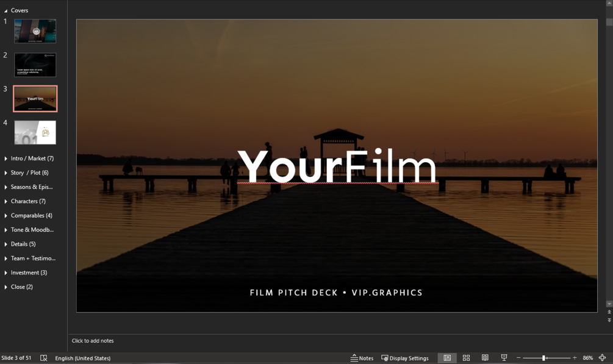Expand the Team + Testimo... section
This screenshot has width=613, height=364.
[5, 258]
